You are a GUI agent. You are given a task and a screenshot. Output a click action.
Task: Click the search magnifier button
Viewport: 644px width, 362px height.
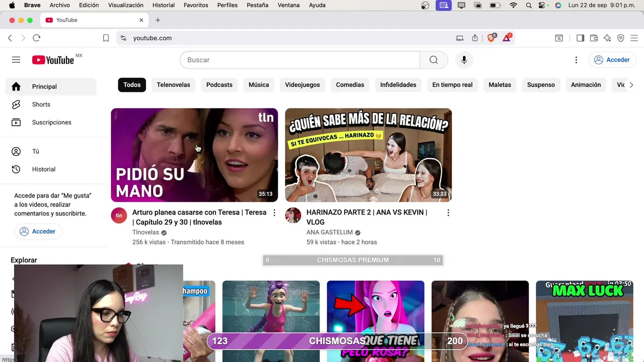[x=434, y=60]
